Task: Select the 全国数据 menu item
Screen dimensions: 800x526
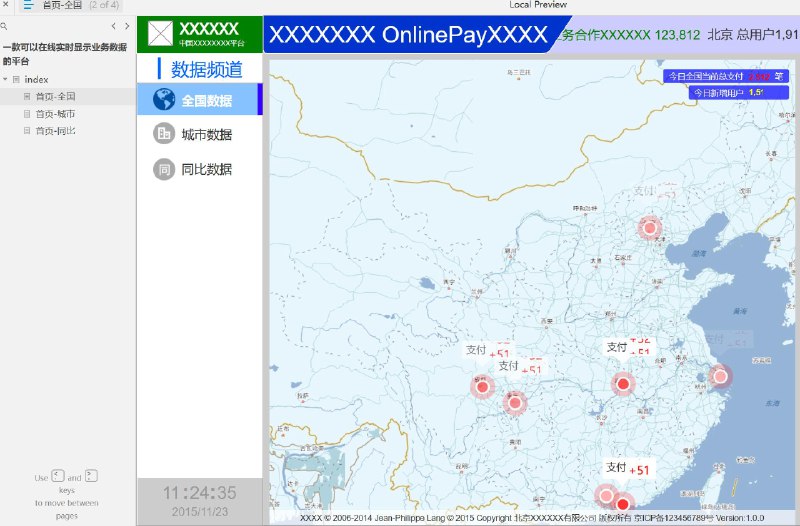Action: tap(199, 99)
